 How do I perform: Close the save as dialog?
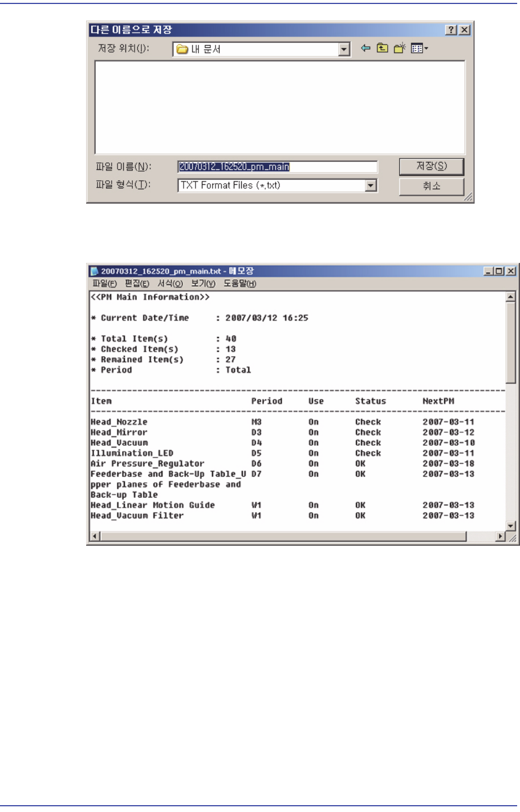click(465, 30)
